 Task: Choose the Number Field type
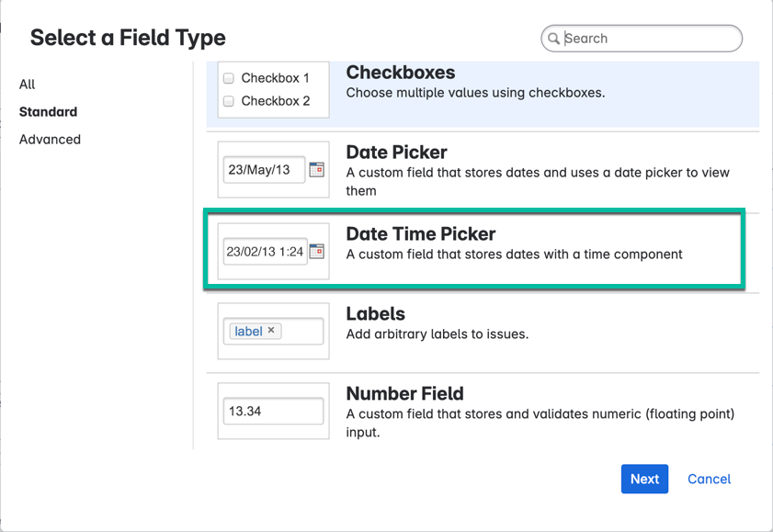[x=404, y=394]
